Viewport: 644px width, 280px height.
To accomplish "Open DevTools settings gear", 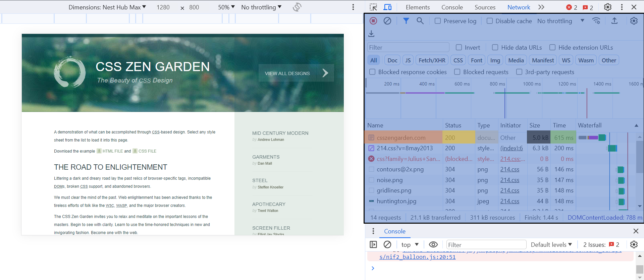I will 608,7.
